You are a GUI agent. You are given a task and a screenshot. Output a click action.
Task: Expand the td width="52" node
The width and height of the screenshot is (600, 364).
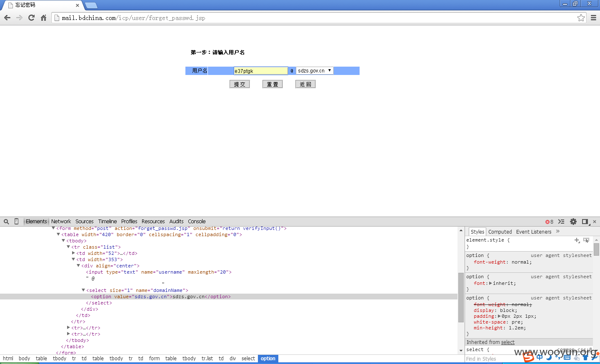73,253
